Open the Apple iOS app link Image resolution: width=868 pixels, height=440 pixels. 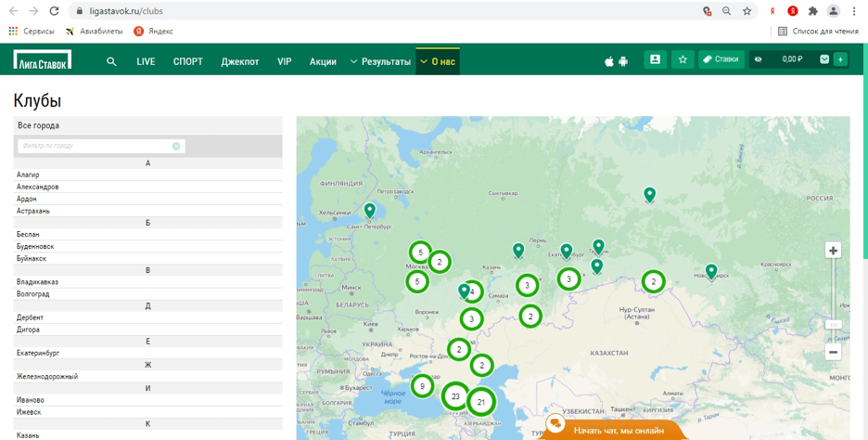[x=609, y=61]
